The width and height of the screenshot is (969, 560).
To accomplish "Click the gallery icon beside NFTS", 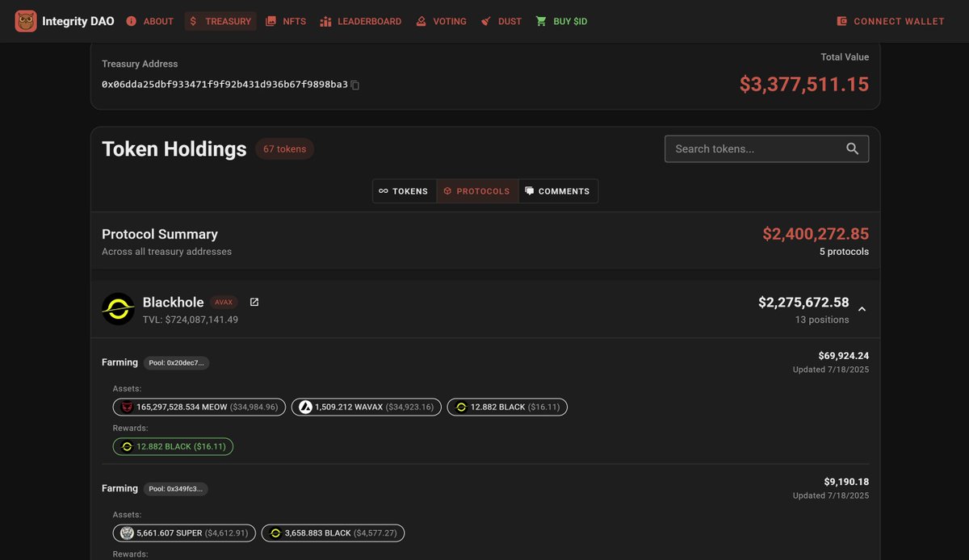I will click(x=271, y=21).
